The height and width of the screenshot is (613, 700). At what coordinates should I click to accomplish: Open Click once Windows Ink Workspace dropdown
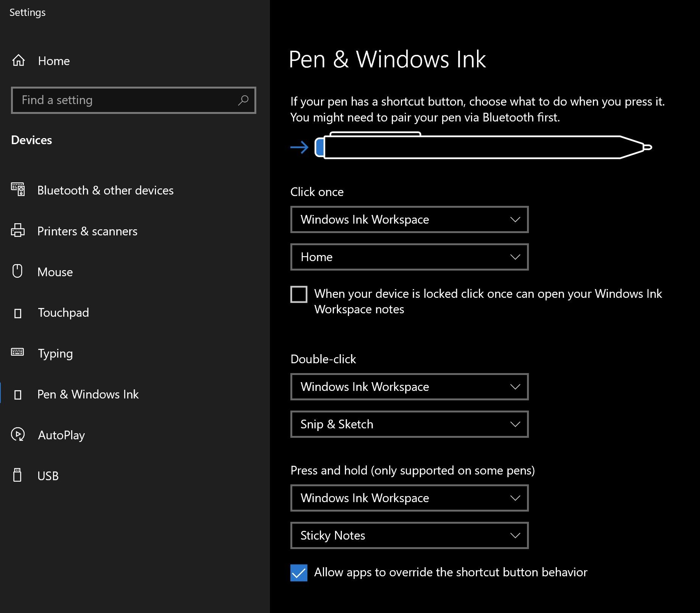coord(409,219)
